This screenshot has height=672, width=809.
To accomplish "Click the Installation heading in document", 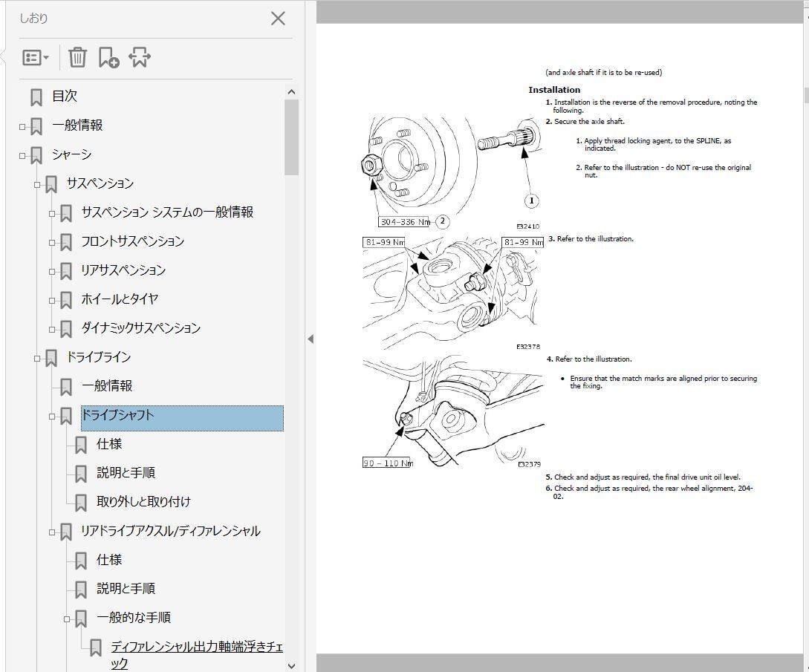I will [x=554, y=90].
